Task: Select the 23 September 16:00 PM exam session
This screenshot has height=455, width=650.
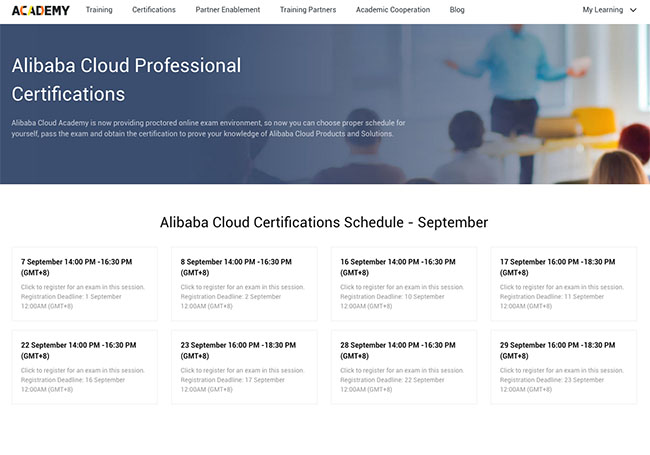Action: 244,367
